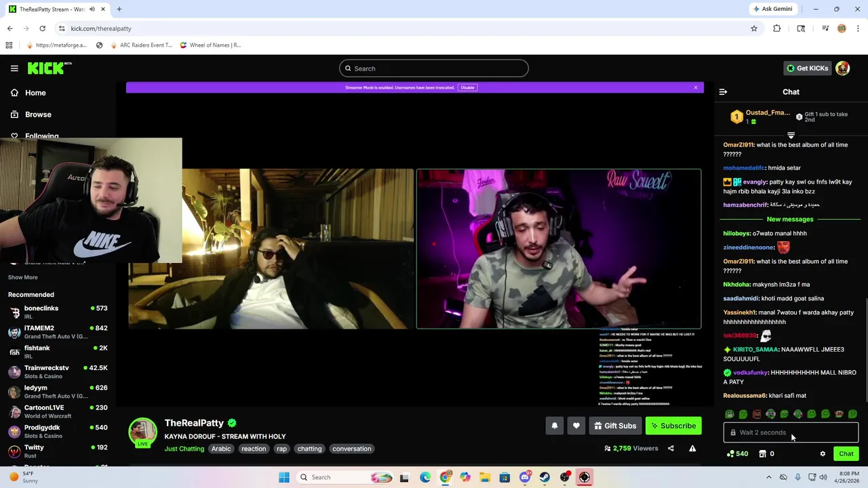
Task: Select the conversation tag
Action: pos(352,449)
